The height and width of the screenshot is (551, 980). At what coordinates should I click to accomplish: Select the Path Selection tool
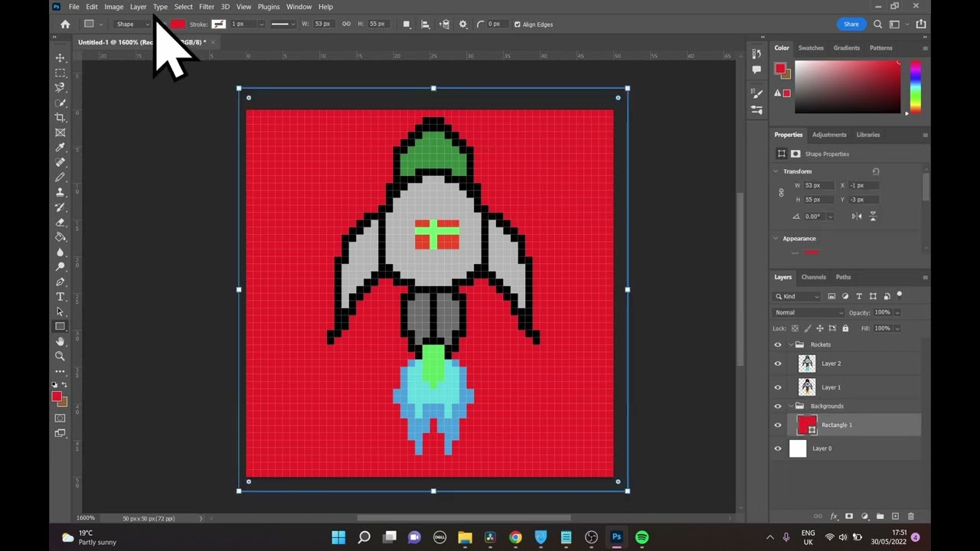pos(60,311)
